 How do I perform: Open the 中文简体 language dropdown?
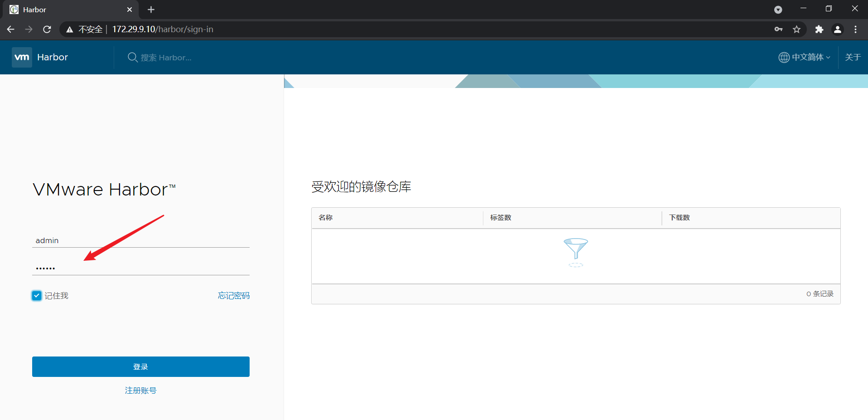pyautogui.click(x=805, y=57)
